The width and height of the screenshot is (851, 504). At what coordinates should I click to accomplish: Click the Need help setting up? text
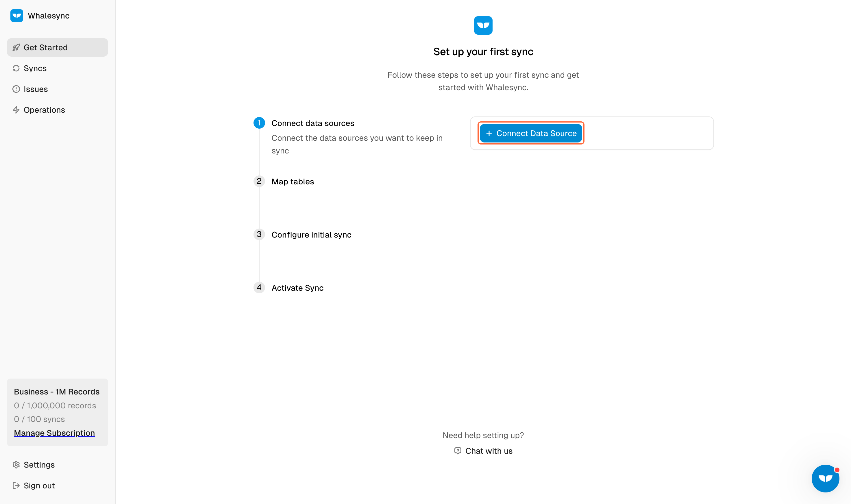coord(483,435)
